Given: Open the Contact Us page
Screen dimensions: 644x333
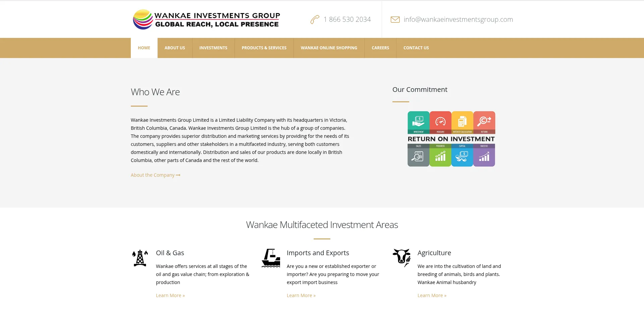Looking at the screenshot, I should (x=416, y=48).
